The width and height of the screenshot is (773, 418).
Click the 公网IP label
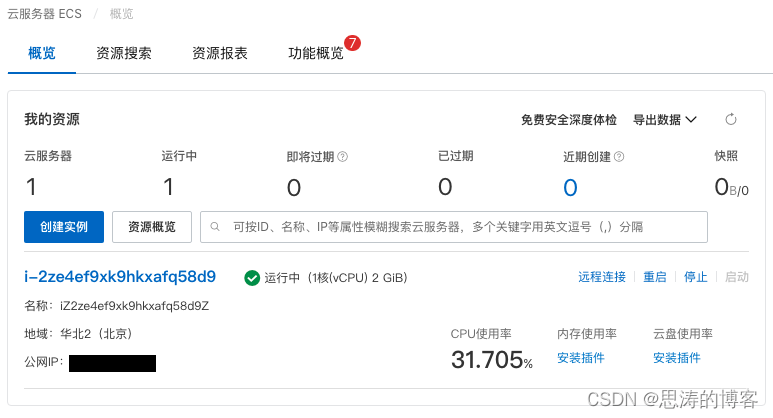pyautogui.click(x=44, y=362)
